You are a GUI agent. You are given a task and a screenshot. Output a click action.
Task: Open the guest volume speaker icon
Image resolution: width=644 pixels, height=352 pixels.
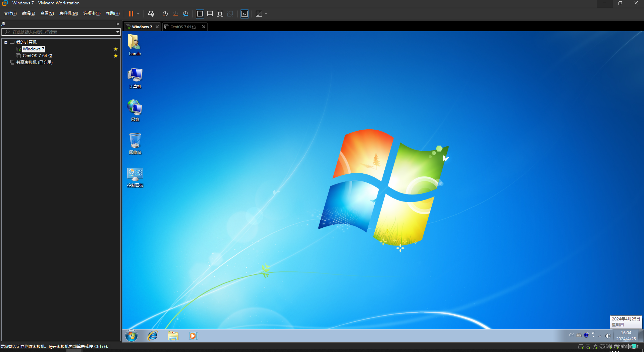pyautogui.click(x=608, y=336)
